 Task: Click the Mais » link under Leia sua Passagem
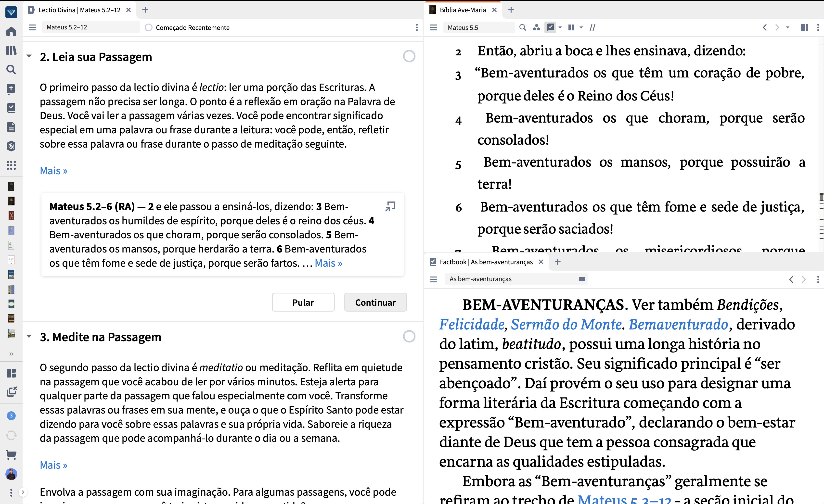[53, 170]
